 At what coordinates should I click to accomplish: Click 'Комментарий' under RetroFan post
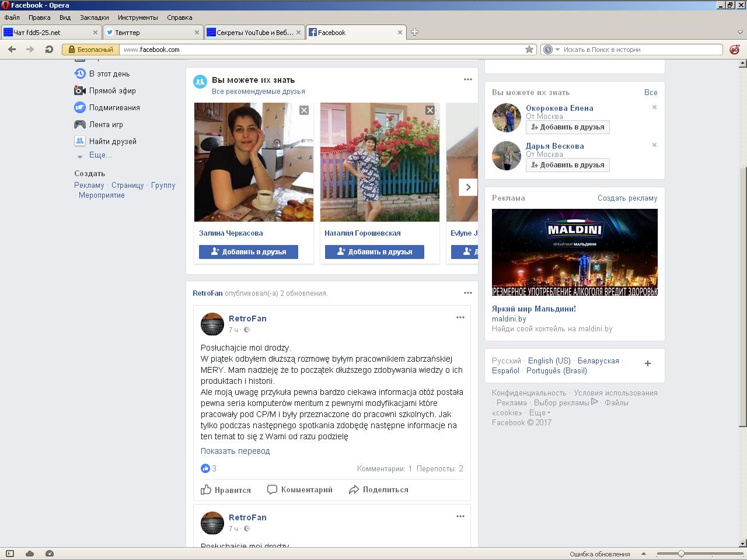[x=300, y=490]
